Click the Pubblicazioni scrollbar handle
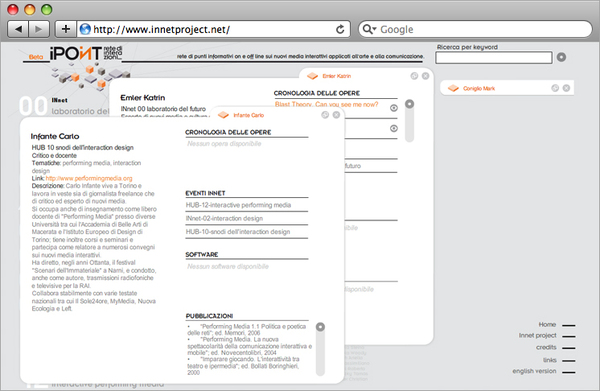The width and height of the screenshot is (600, 391). (320, 327)
